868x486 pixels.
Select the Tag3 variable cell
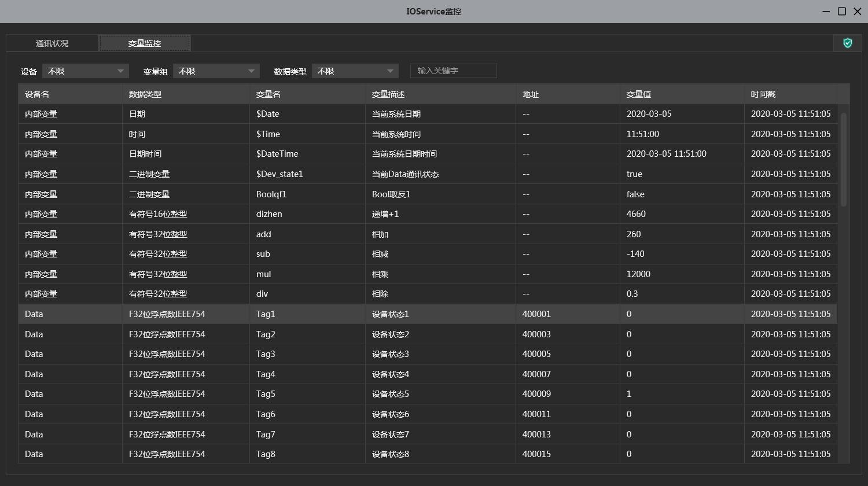click(x=307, y=354)
